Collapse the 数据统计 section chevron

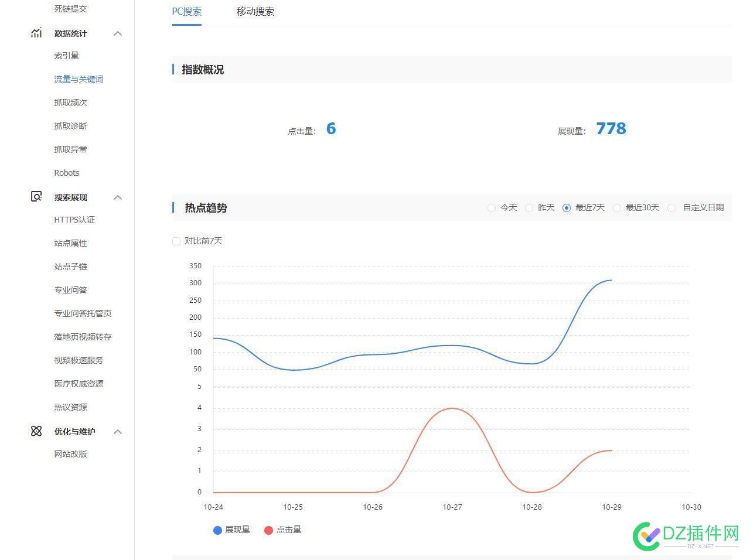point(118,33)
